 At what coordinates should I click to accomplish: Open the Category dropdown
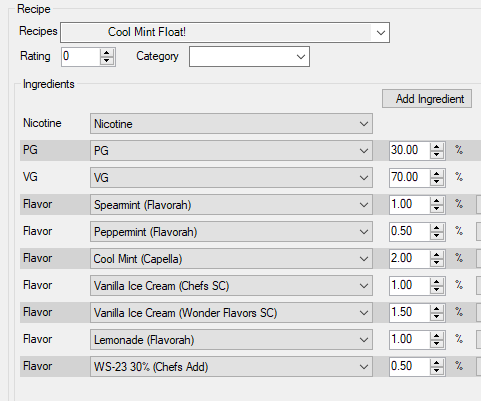pos(249,57)
